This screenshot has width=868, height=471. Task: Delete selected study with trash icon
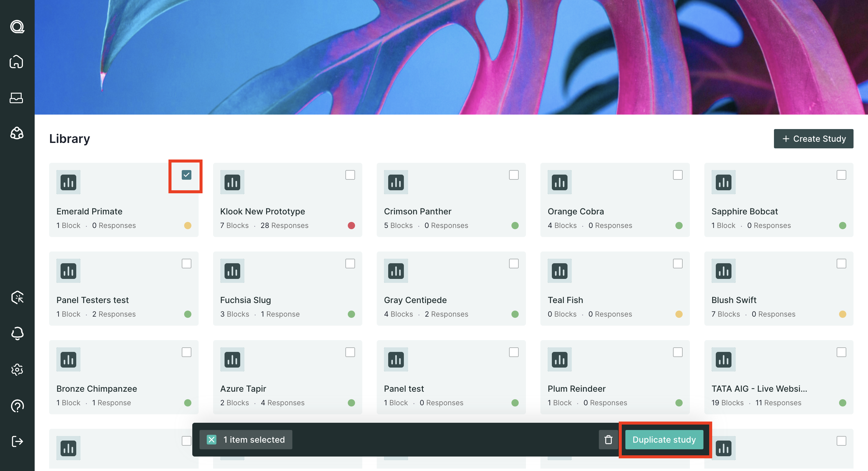coord(608,440)
